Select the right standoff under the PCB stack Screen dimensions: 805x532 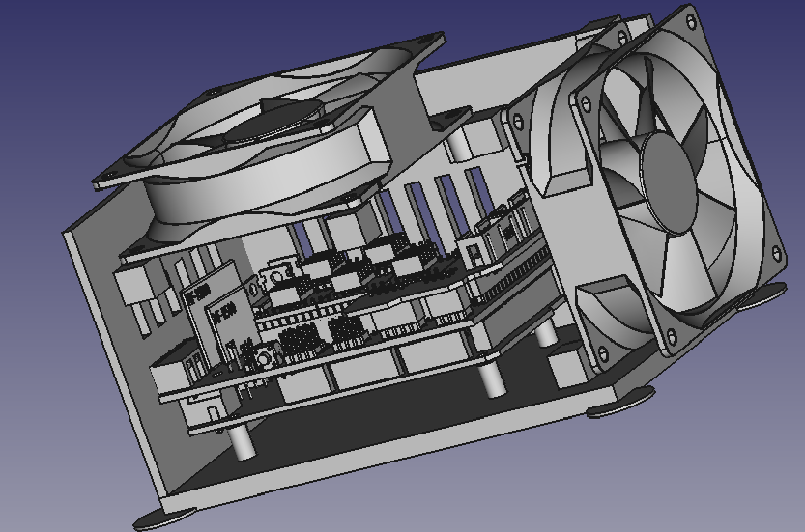(x=491, y=378)
